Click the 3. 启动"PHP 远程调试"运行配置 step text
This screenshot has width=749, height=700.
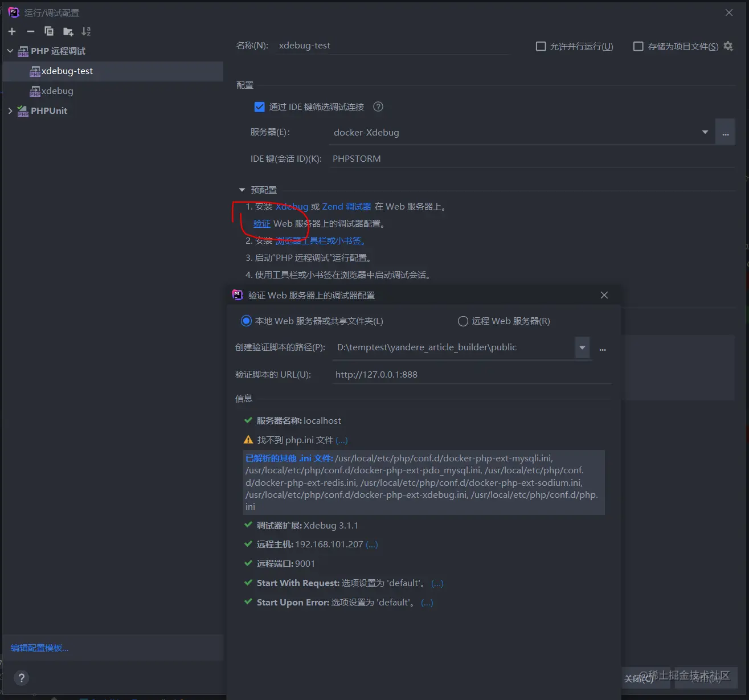point(308,258)
